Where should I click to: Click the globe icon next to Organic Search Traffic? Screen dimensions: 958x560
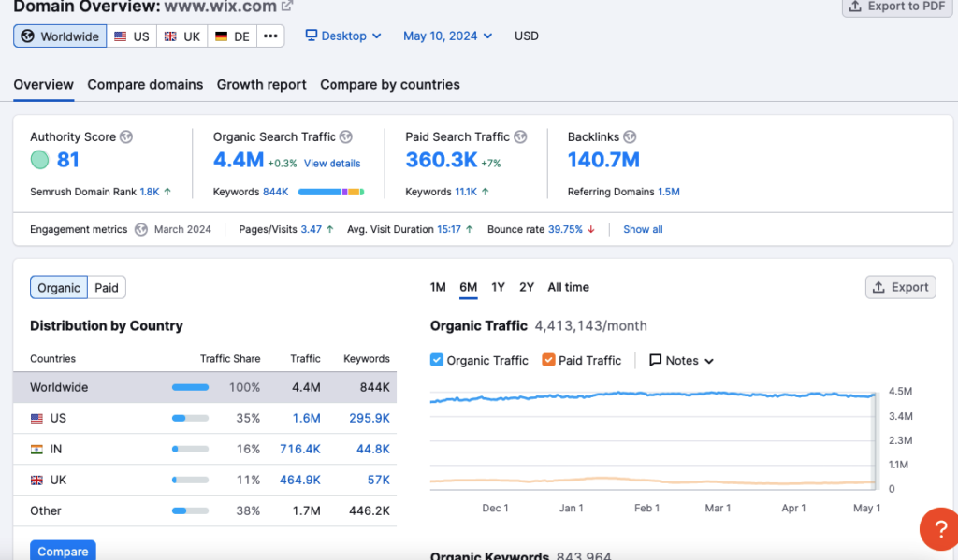[346, 136]
